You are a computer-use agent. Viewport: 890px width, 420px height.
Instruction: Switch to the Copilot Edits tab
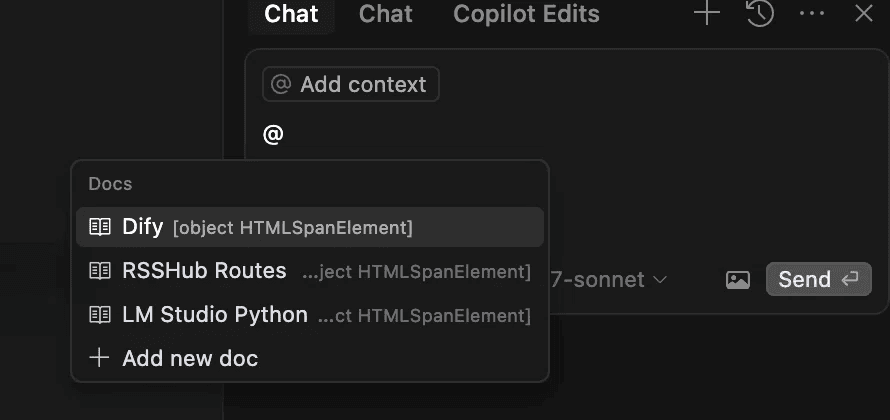(x=526, y=14)
